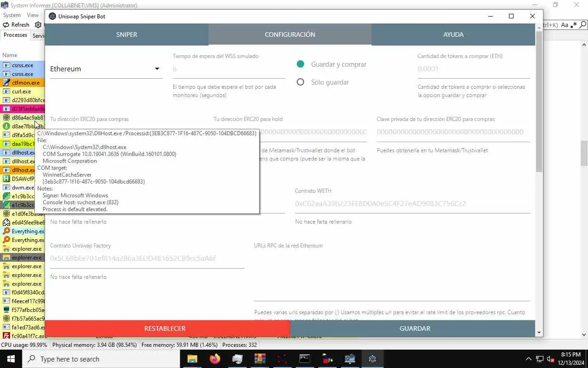The image size is (588, 368).
Task: Open the System menu
Action: tap(12, 15)
